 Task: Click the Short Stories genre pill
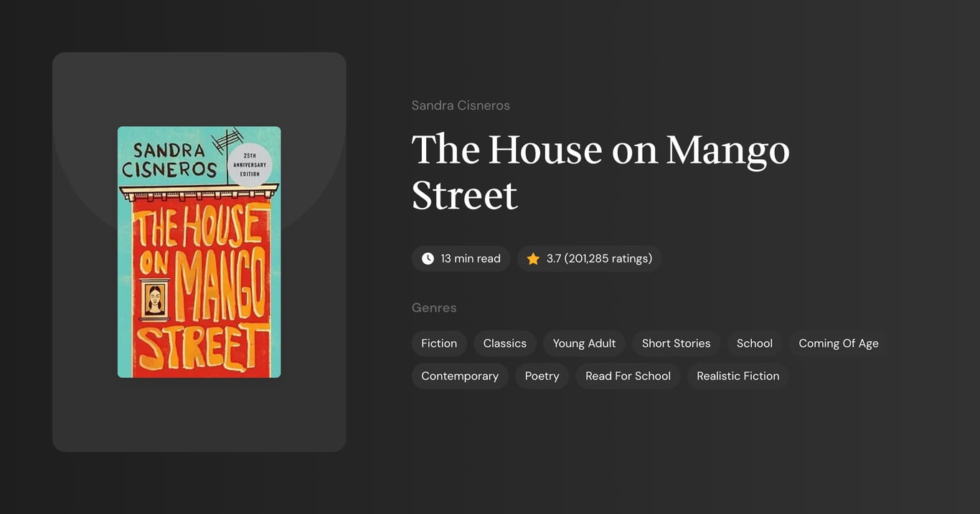tap(676, 343)
